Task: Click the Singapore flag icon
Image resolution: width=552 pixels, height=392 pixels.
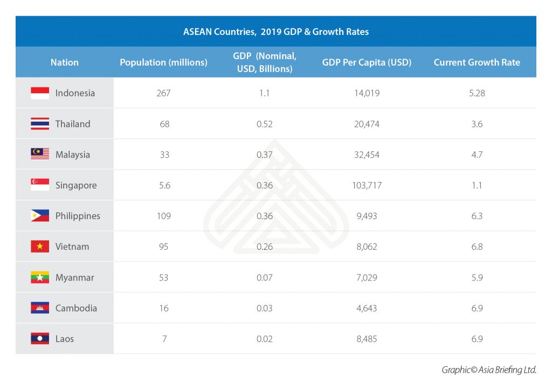Action: 40,185
